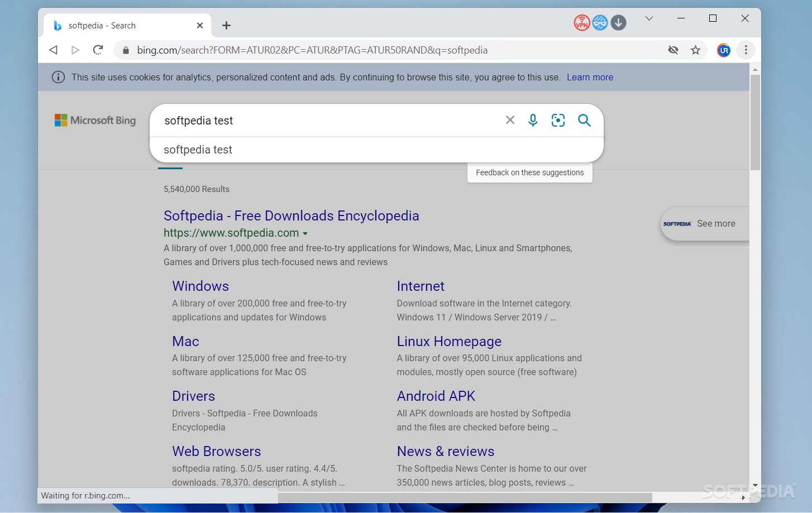Open the tab search chevron dropdown

[649, 18]
